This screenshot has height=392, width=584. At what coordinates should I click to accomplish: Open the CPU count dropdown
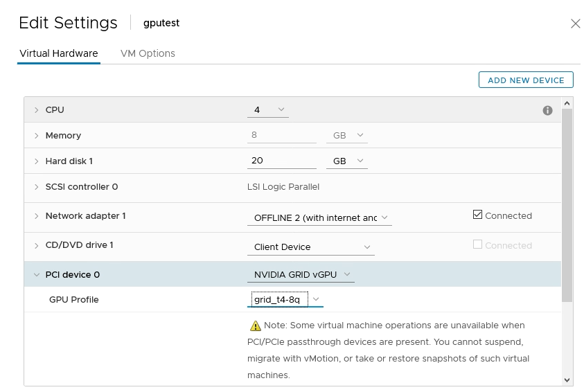[269, 110]
